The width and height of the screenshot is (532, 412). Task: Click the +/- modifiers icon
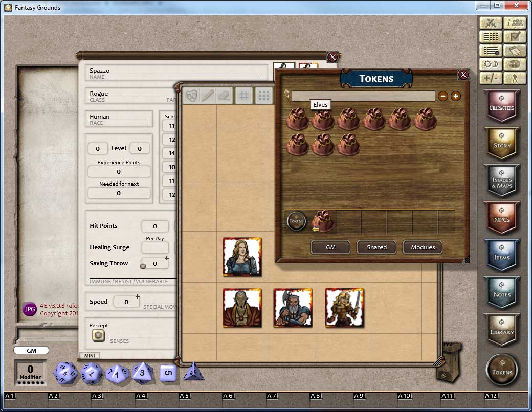(x=491, y=79)
